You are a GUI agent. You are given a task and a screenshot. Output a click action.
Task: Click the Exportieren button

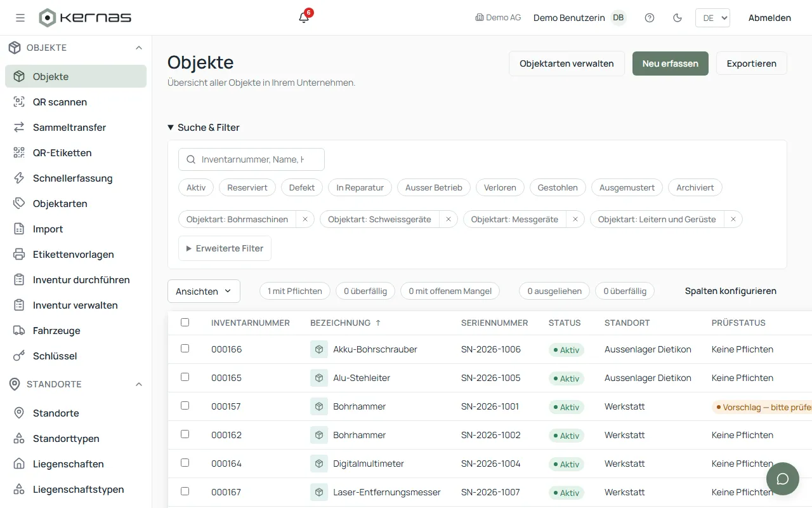(752, 63)
